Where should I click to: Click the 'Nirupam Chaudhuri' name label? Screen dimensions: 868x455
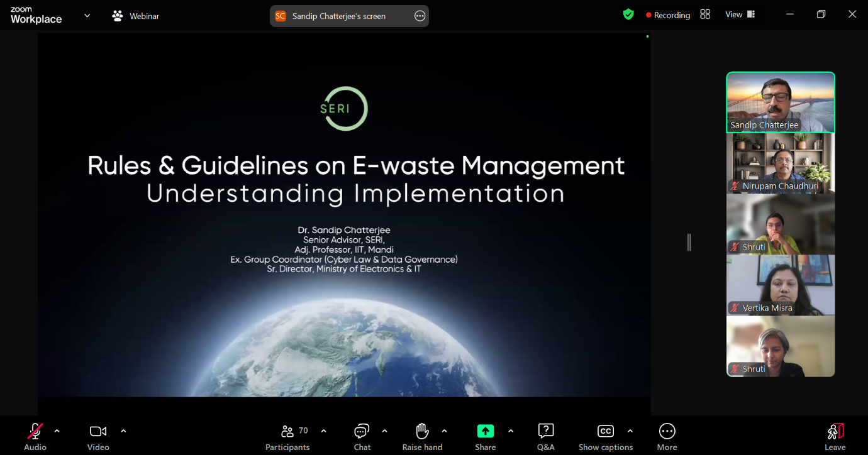tap(780, 186)
